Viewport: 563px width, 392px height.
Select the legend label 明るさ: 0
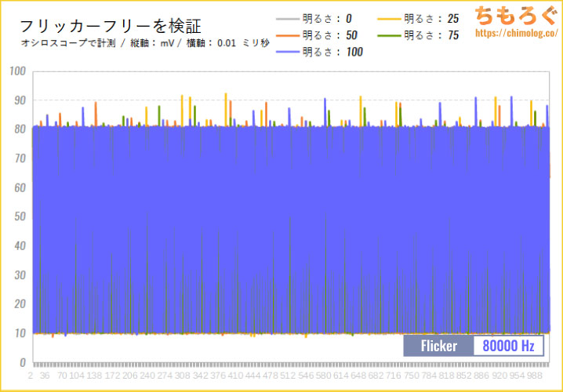coord(327,19)
